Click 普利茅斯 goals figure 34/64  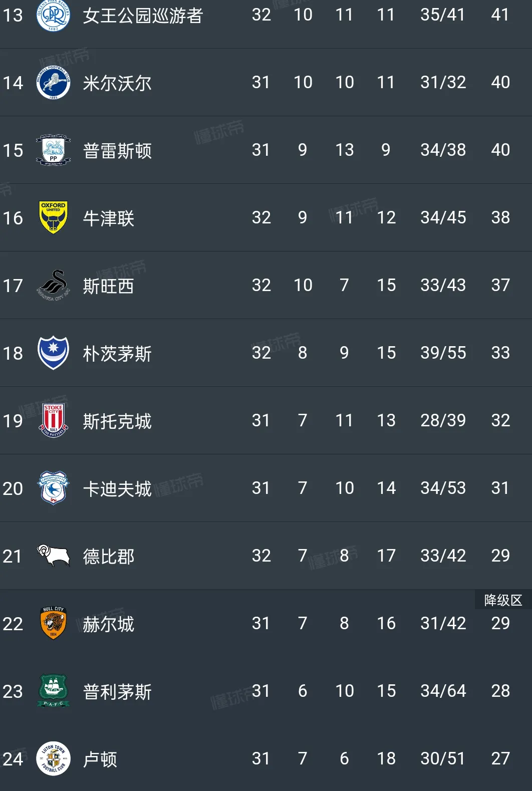[443, 691]
